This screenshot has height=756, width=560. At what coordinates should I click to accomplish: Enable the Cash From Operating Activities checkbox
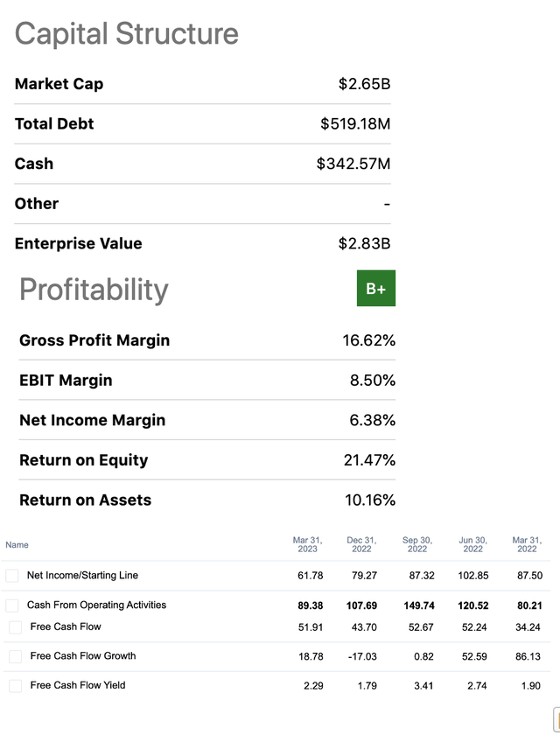(x=12, y=605)
